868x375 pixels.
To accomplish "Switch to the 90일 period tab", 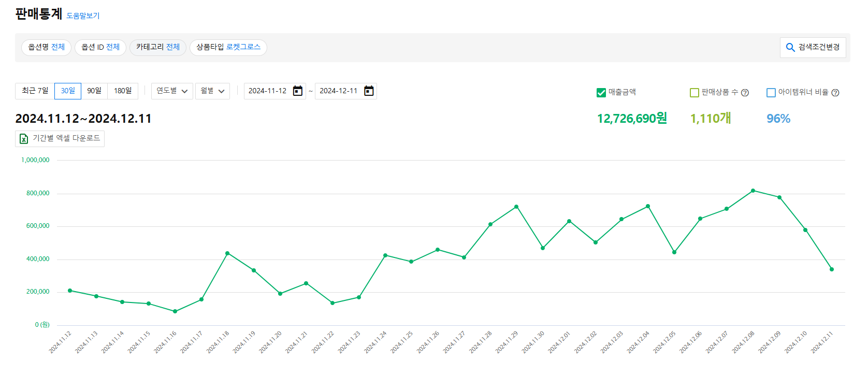I will tap(94, 91).
